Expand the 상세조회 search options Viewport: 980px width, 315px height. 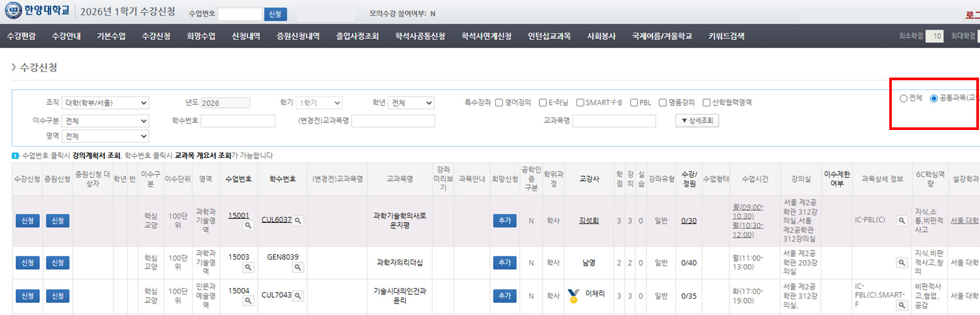tap(697, 121)
